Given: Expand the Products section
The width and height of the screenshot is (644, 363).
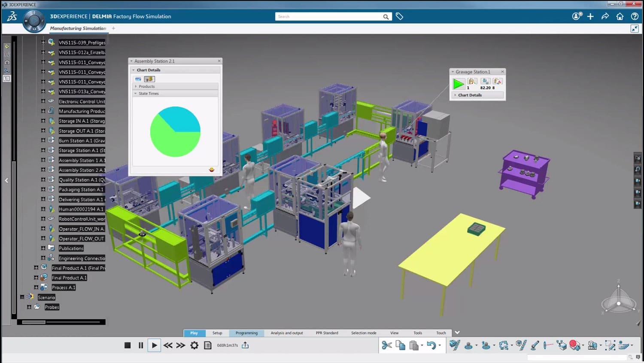Looking at the screenshot, I should pyautogui.click(x=137, y=86).
